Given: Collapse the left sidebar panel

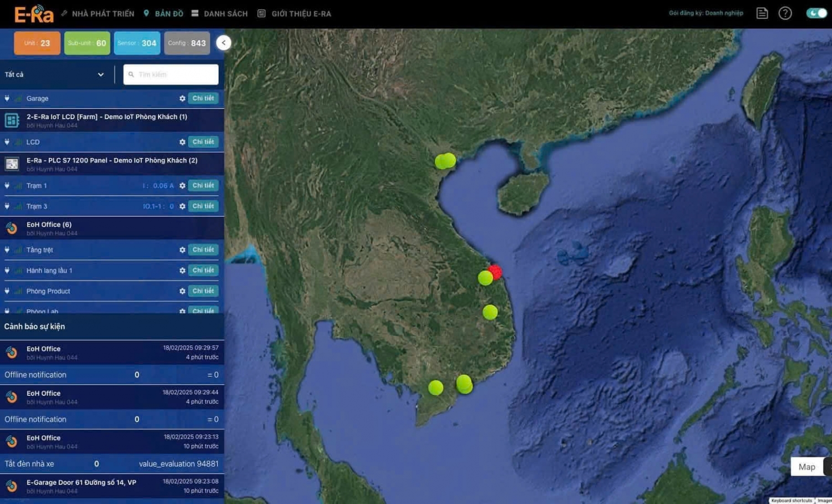Looking at the screenshot, I should pos(224,43).
